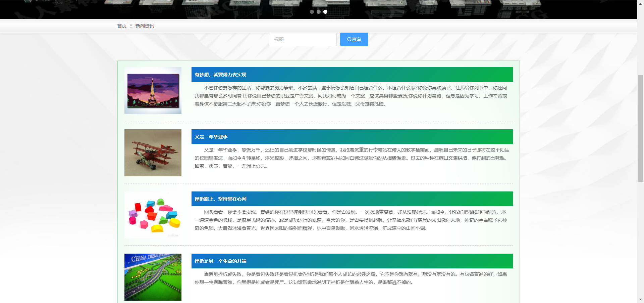Open the red biplane article thumbnail
Screen dimensions: 644x303
pyautogui.click(x=153, y=153)
